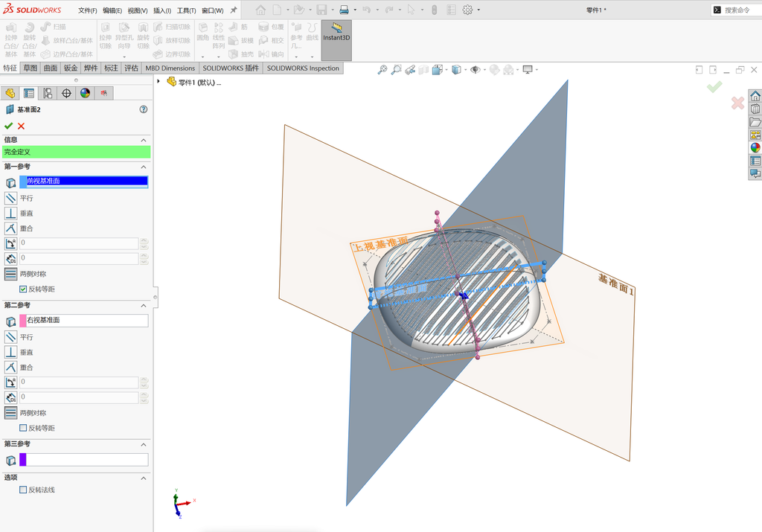
Task: Open the print options dropdown arrow
Action: coord(355,10)
